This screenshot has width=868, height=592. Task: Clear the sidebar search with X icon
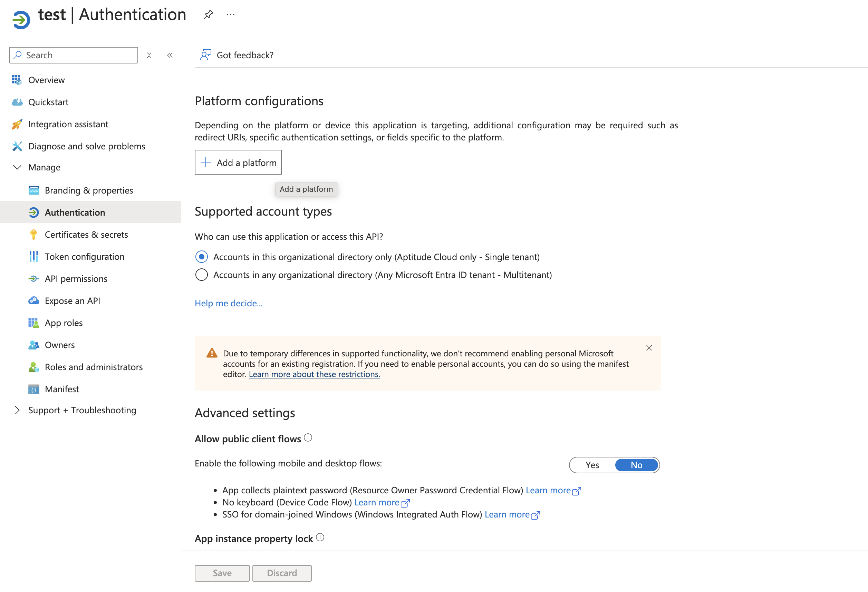pyautogui.click(x=149, y=55)
